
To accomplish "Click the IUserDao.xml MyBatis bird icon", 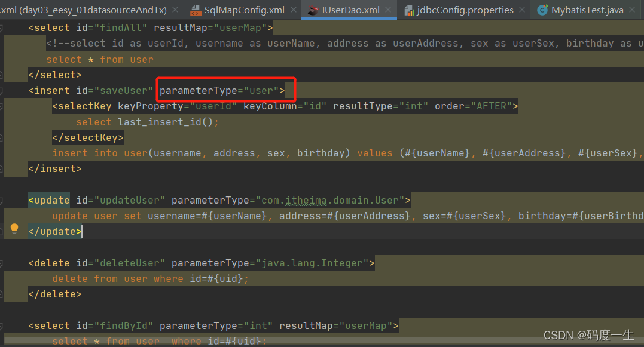I will [313, 10].
